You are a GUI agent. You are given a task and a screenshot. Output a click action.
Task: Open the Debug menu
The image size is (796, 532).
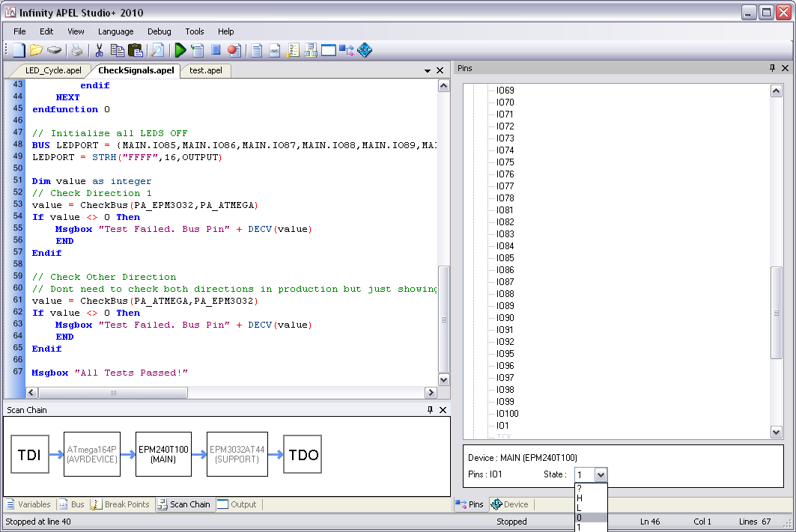point(159,31)
